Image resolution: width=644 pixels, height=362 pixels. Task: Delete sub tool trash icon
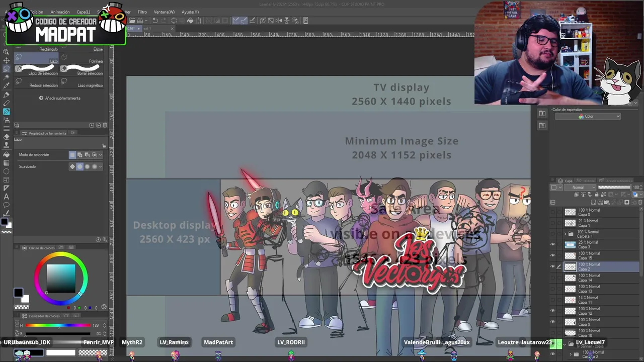(104, 125)
